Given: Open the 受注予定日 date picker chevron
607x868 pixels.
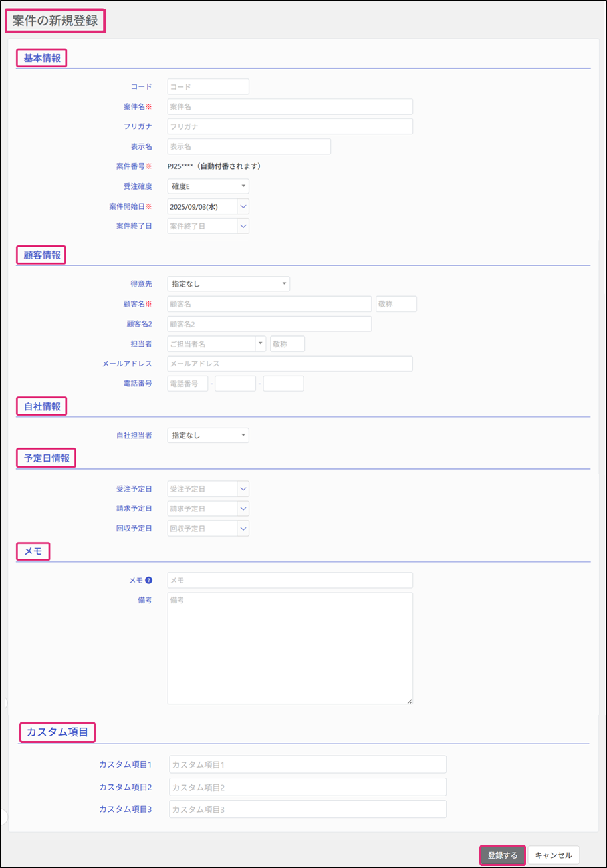Looking at the screenshot, I should [x=243, y=489].
